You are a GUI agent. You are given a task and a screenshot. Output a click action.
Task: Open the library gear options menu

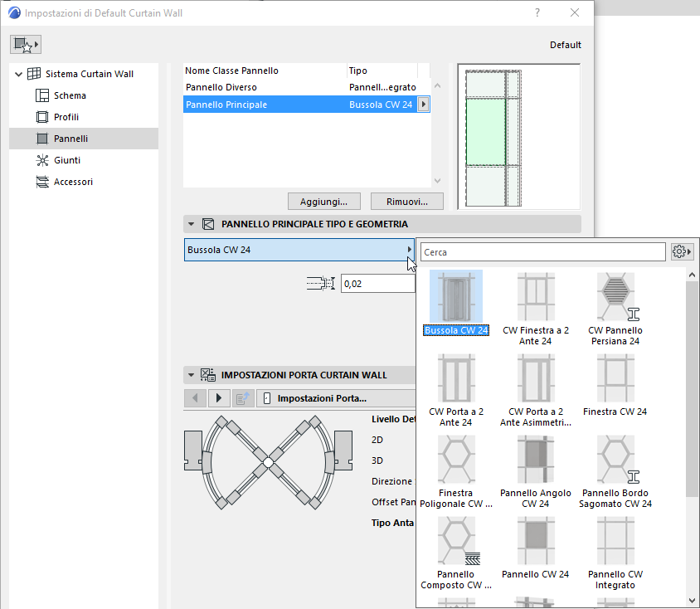click(682, 252)
